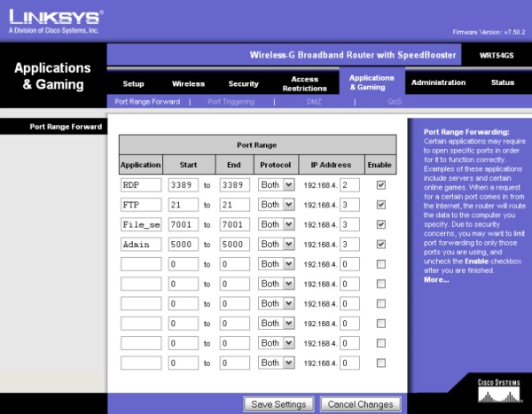Open Protocol dropdown for FTP row

(276, 205)
